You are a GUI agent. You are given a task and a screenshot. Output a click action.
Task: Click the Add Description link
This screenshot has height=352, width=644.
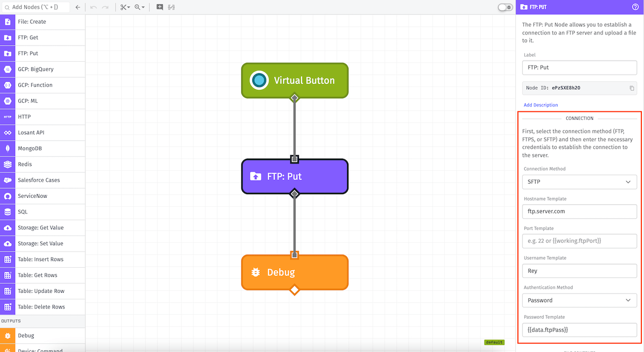(540, 105)
